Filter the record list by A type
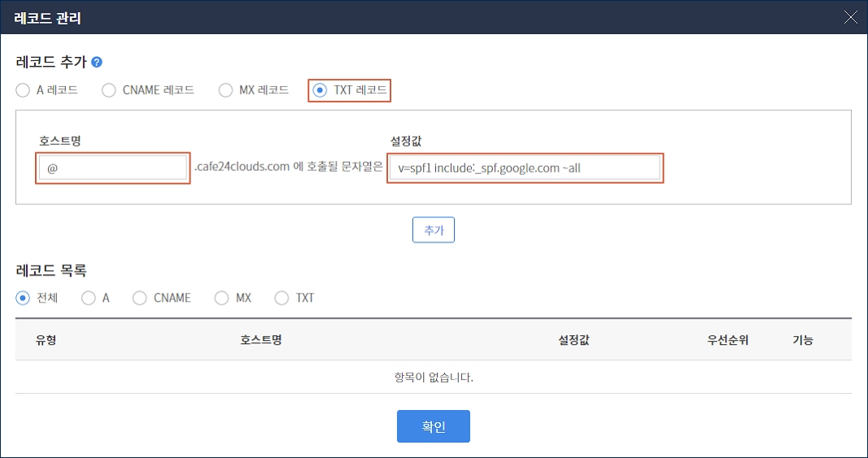 tap(89, 298)
